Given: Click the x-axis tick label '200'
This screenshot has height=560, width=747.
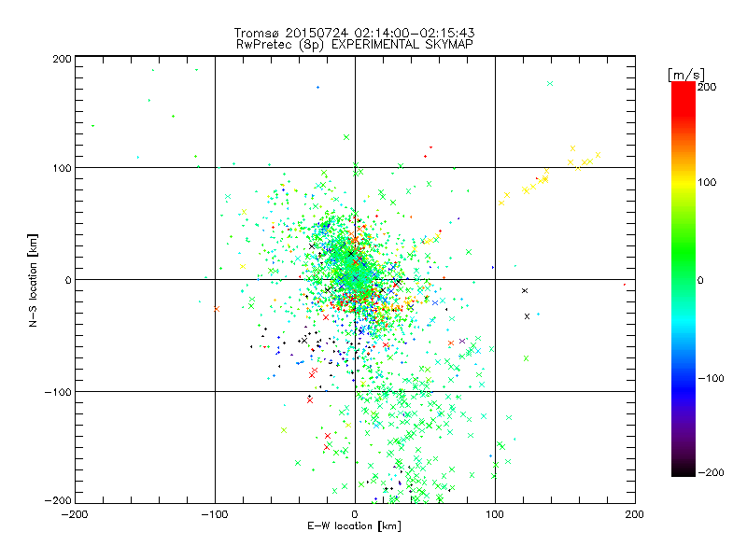Looking at the screenshot, I should (635, 514).
